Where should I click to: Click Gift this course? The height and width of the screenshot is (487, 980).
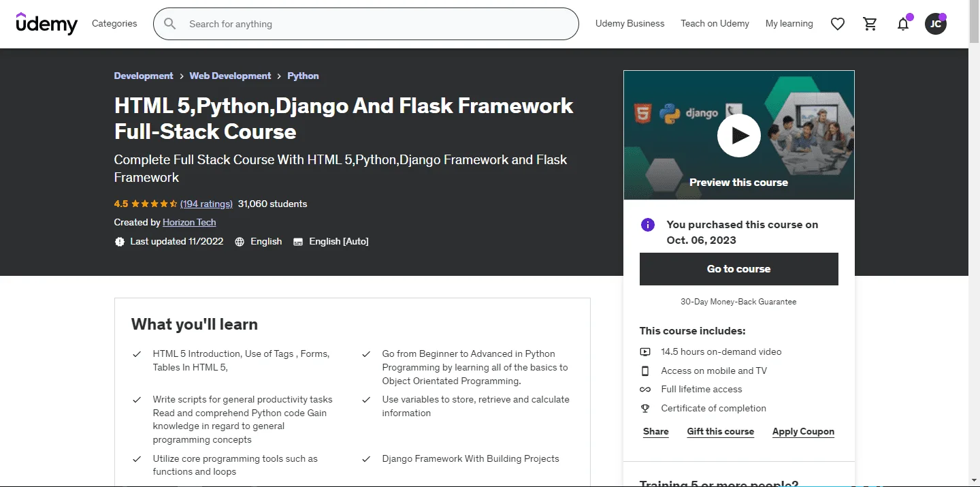tap(720, 432)
